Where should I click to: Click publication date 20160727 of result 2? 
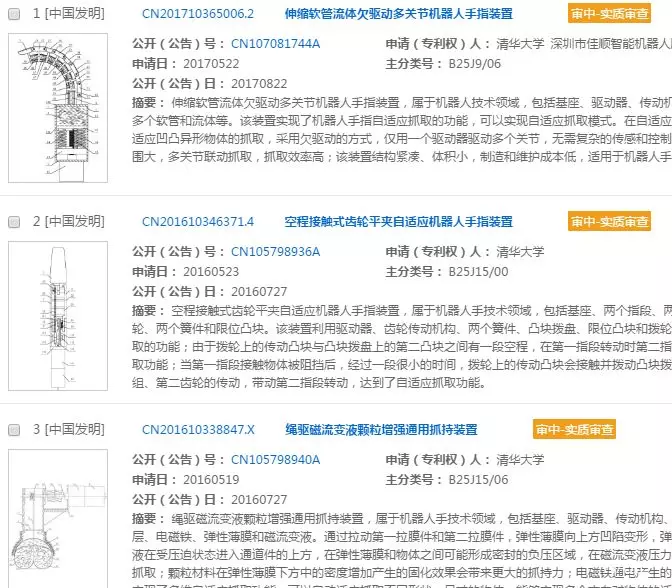259,291
